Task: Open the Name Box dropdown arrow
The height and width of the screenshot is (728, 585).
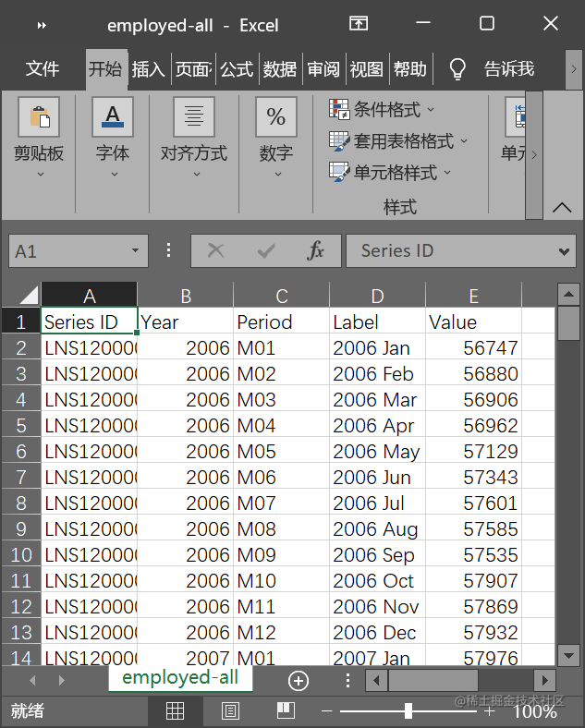Action: coord(135,250)
